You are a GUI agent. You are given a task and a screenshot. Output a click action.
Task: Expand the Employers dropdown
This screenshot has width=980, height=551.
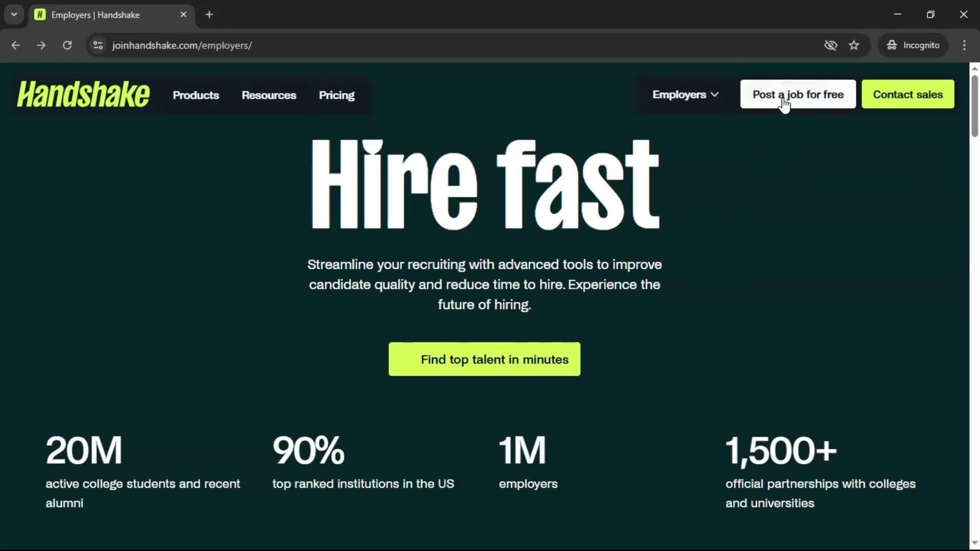(x=685, y=95)
